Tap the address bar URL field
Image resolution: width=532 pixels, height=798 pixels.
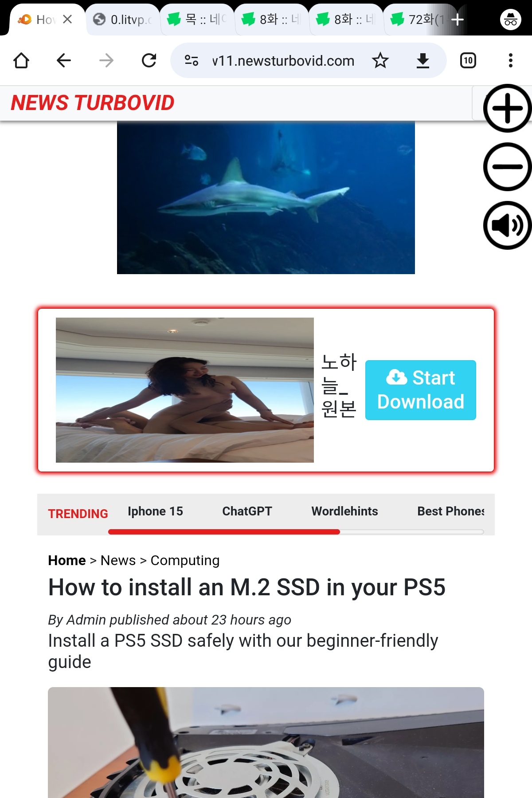(283, 60)
